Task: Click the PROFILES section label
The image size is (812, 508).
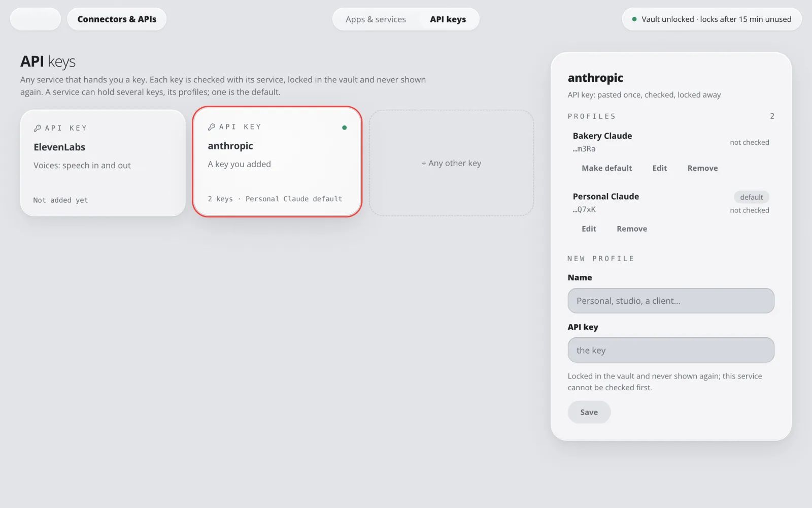Action: point(592,116)
